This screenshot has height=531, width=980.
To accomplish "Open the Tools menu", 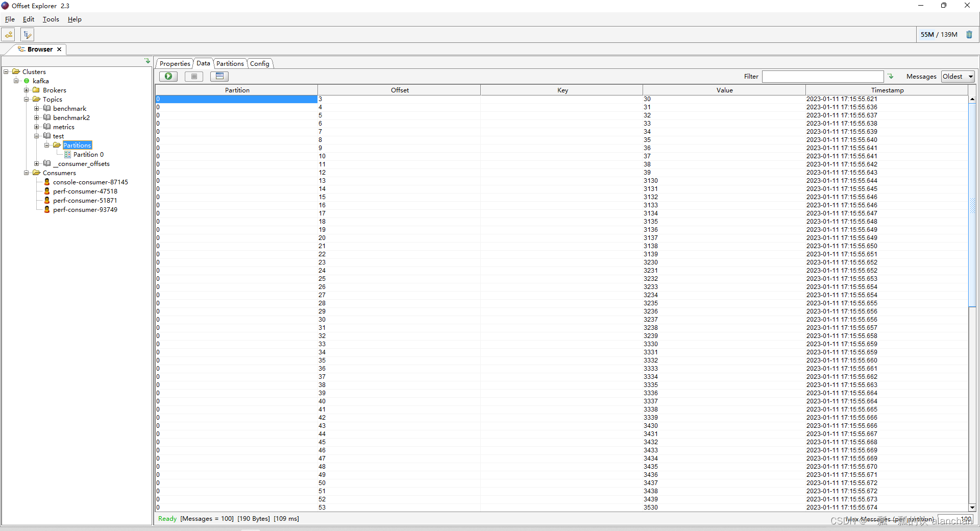I will pyautogui.click(x=51, y=19).
